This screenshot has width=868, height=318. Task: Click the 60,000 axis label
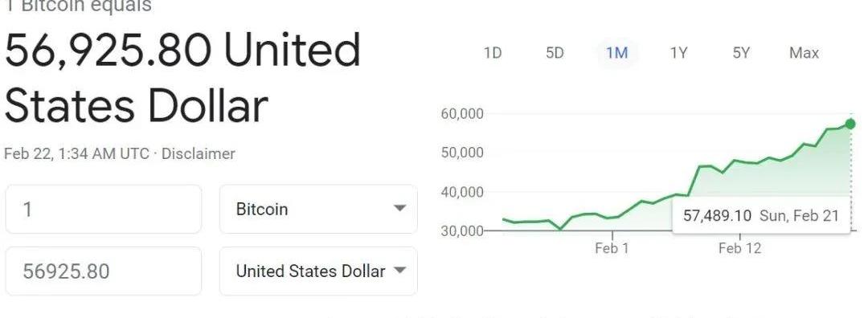tap(462, 114)
